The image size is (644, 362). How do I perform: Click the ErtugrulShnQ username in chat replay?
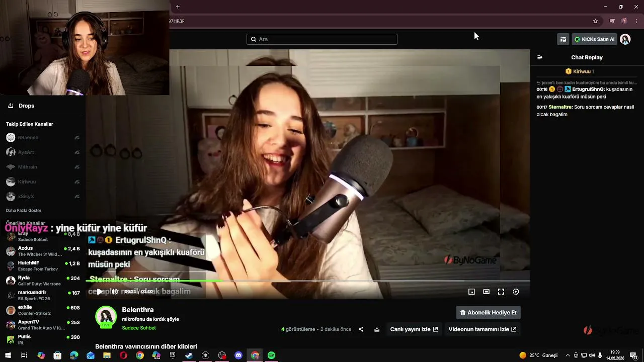(588, 89)
